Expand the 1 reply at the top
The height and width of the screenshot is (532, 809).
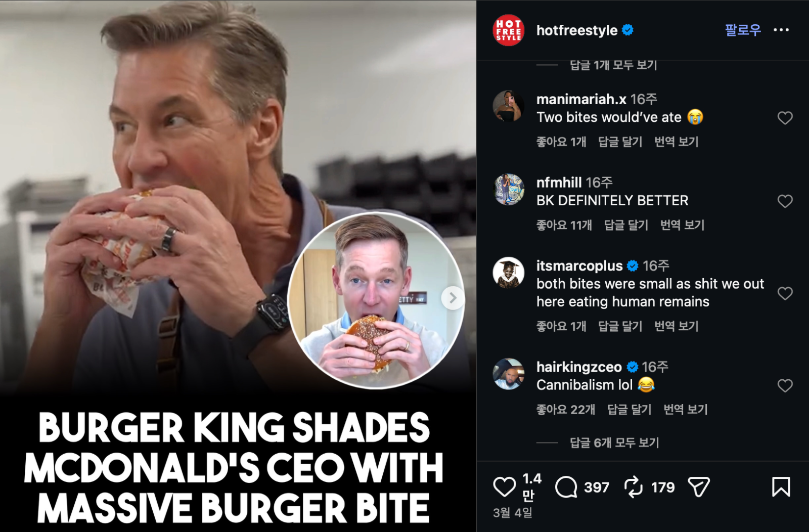point(613,65)
